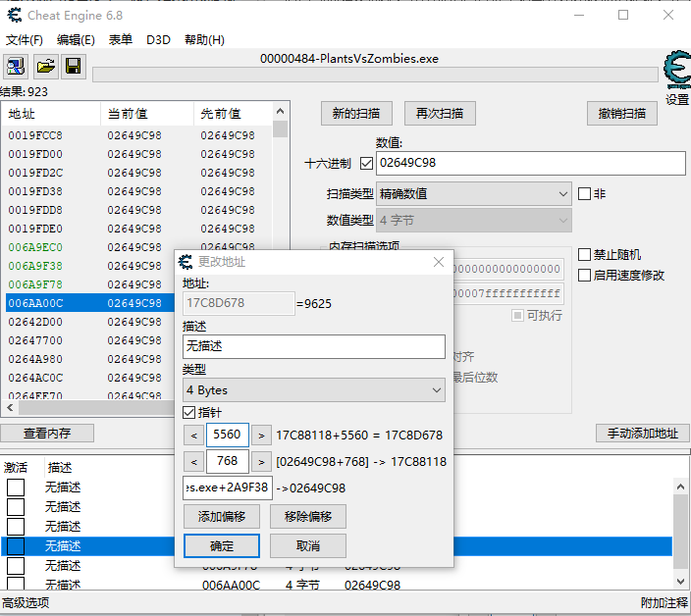Select address row 02642D00
Screen dimensions: 691x616
click(90, 322)
